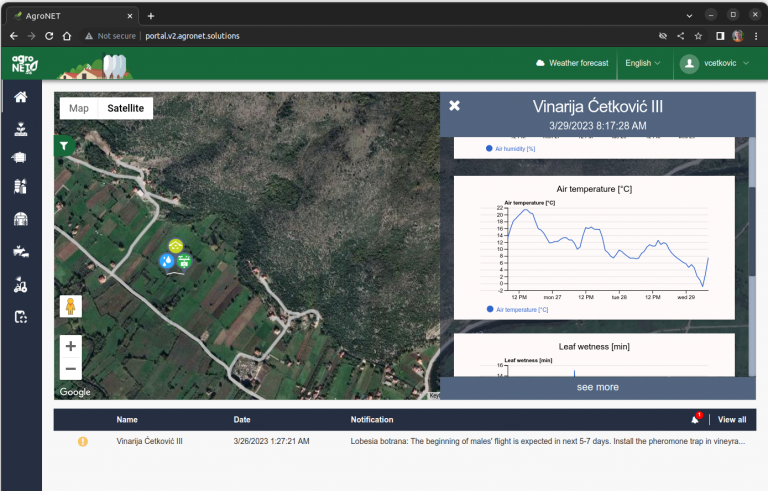Zoom in on the map
The height and width of the screenshot is (491, 768).
[70, 346]
